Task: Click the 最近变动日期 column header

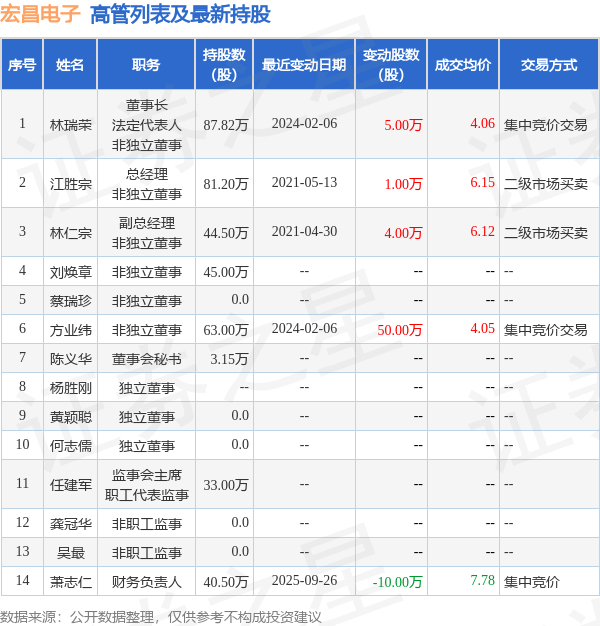Action: click(304, 65)
